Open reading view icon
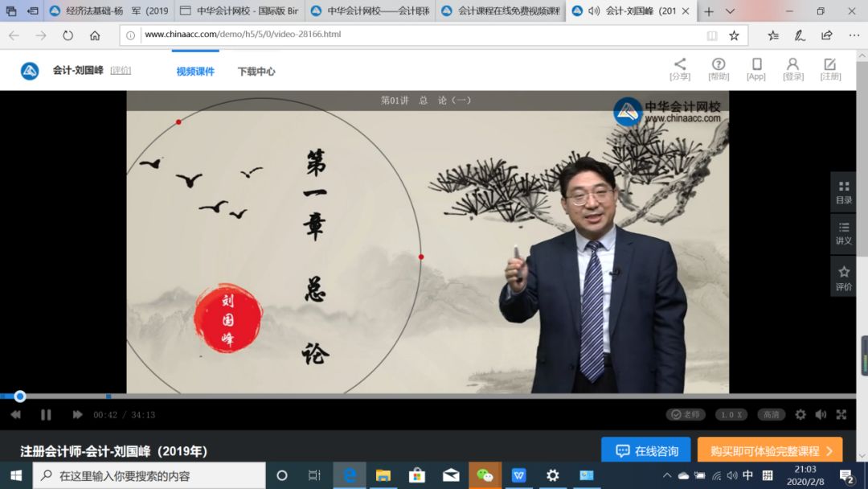868x489 pixels. coord(712,35)
